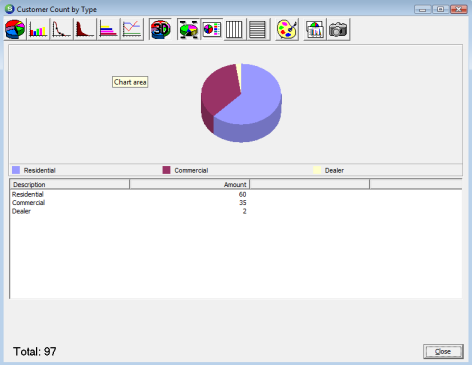Click the Commercial legend color swatch
Image resolution: width=472 pixels, height=365 pixels.
pyautogui.click(x=166, y=170)
